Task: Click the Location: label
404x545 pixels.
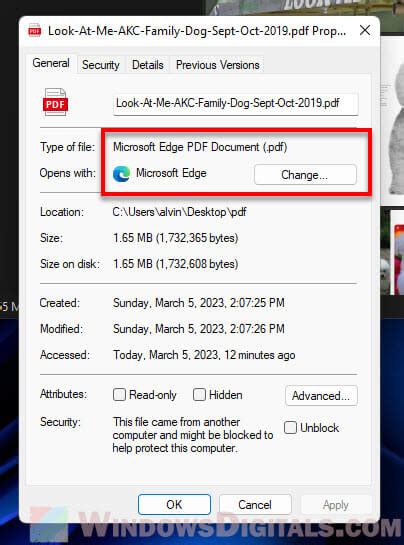Action: 62,212
